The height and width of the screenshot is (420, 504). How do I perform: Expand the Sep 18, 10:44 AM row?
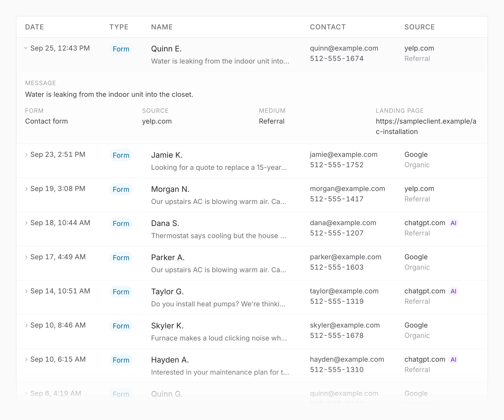(26, 223)
